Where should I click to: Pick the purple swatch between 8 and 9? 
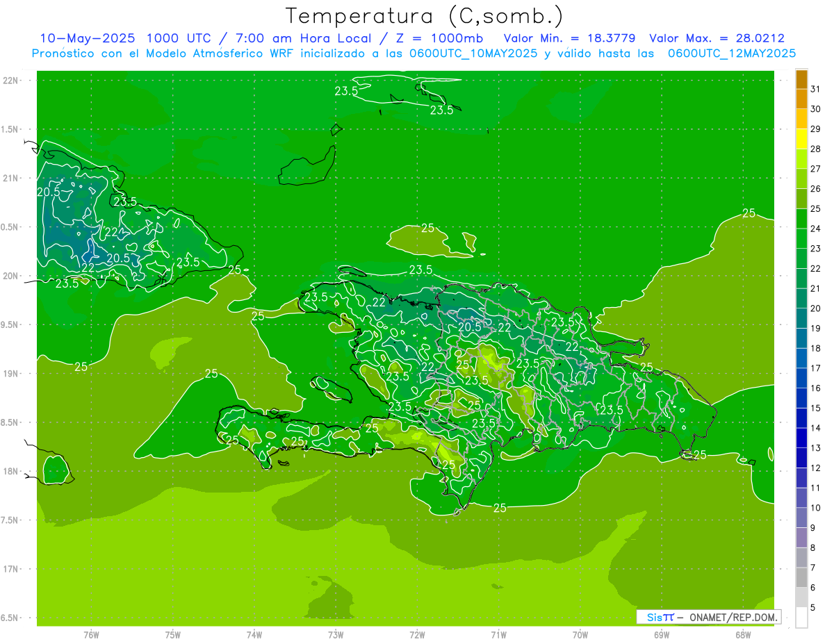[801, 538]
